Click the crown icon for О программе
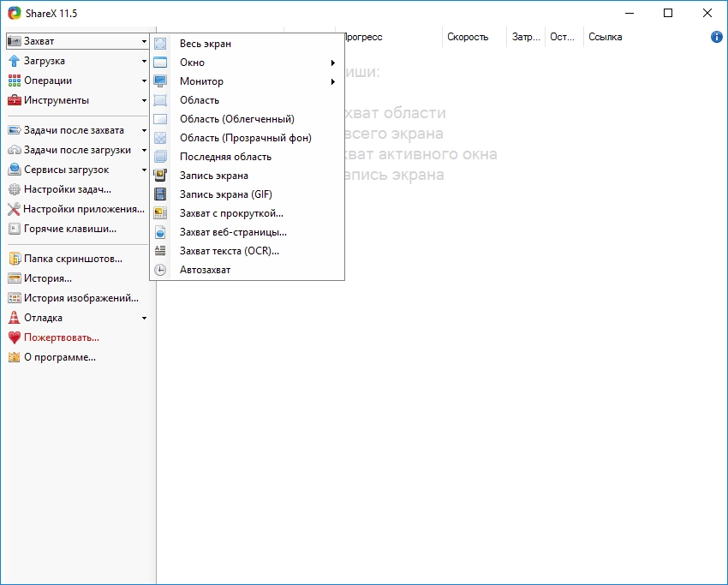Viewport: 728px width, 585px height. point(15,357)
